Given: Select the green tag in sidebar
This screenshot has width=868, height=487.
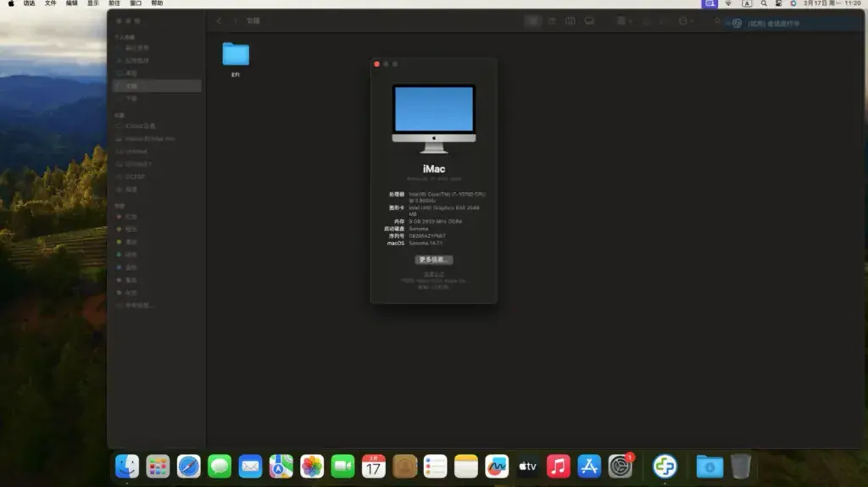Looking at the screenshot, I should tap(157, 255).
